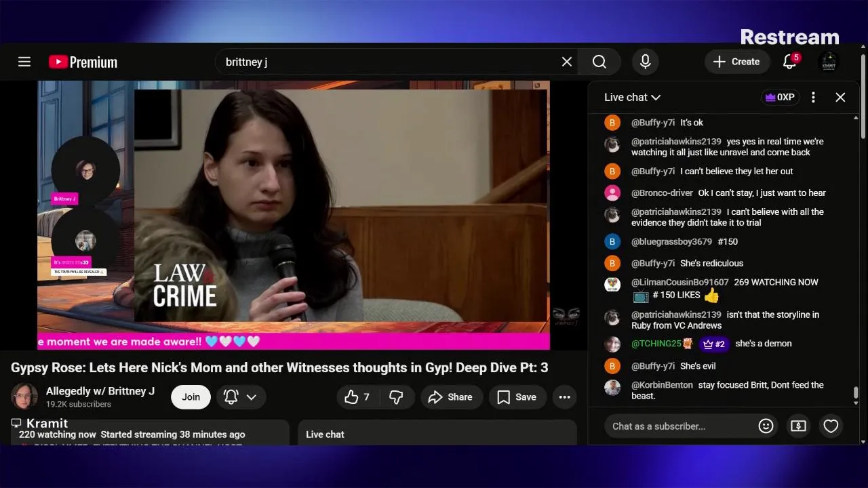Screen dimensions: 868x488
Task: Start voice search with microphone
Action: click(646, 62)
